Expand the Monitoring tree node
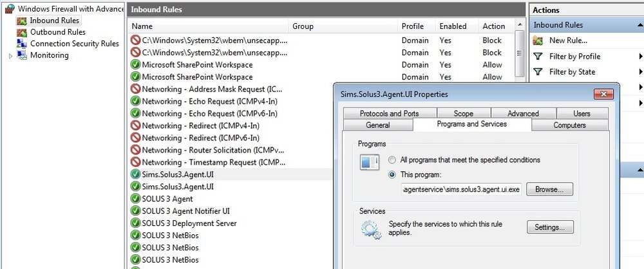 point(11,56)
